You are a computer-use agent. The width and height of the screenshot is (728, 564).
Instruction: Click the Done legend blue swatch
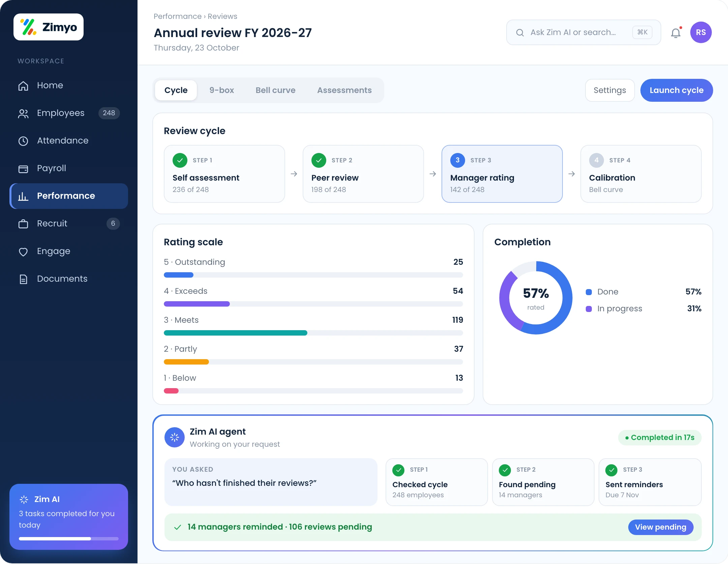point(589,292)
